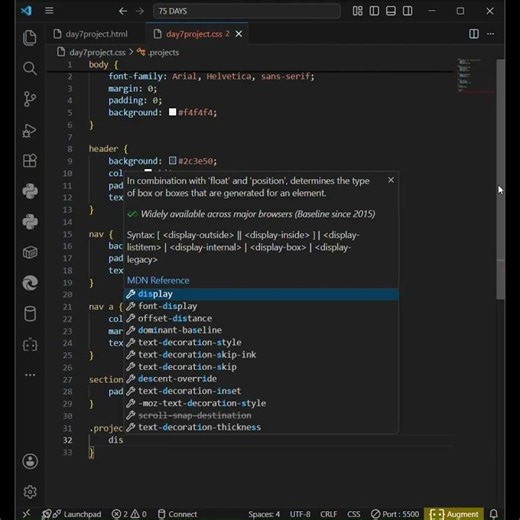This screenshot has height=520, width=520.
Task: Close the suggestion details popup
Action: click(391, 180)
